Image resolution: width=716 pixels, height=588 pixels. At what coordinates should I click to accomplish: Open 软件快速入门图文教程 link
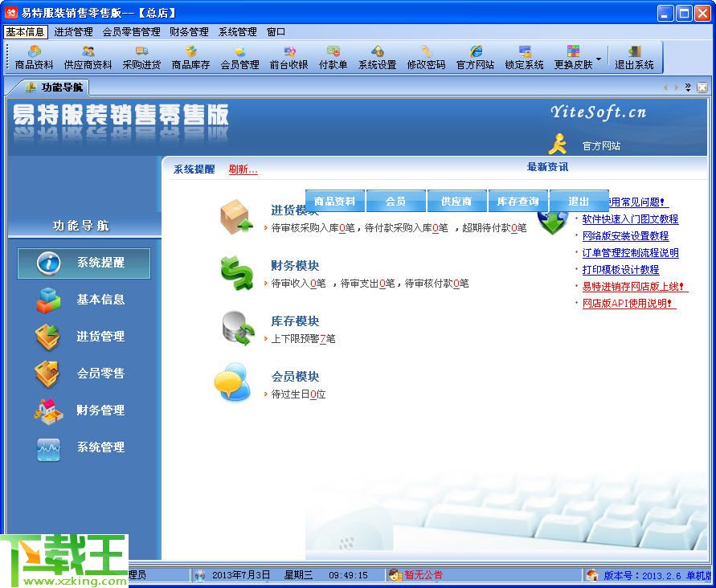[630, 219]
